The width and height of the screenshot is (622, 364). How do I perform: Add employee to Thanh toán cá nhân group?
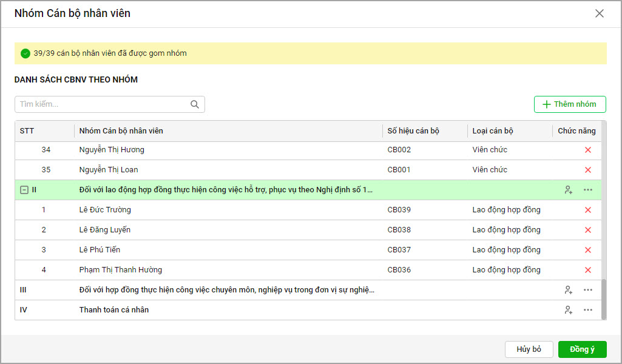tap(568, 310)
